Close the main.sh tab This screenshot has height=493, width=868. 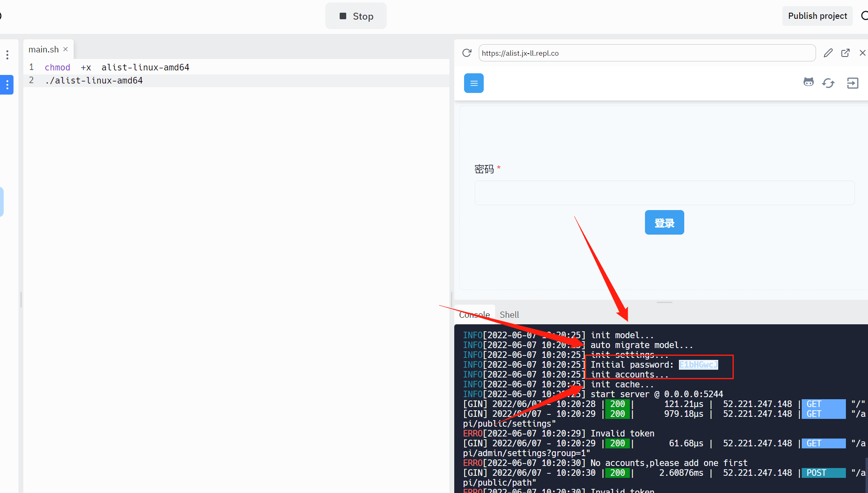tap(65, 49)
